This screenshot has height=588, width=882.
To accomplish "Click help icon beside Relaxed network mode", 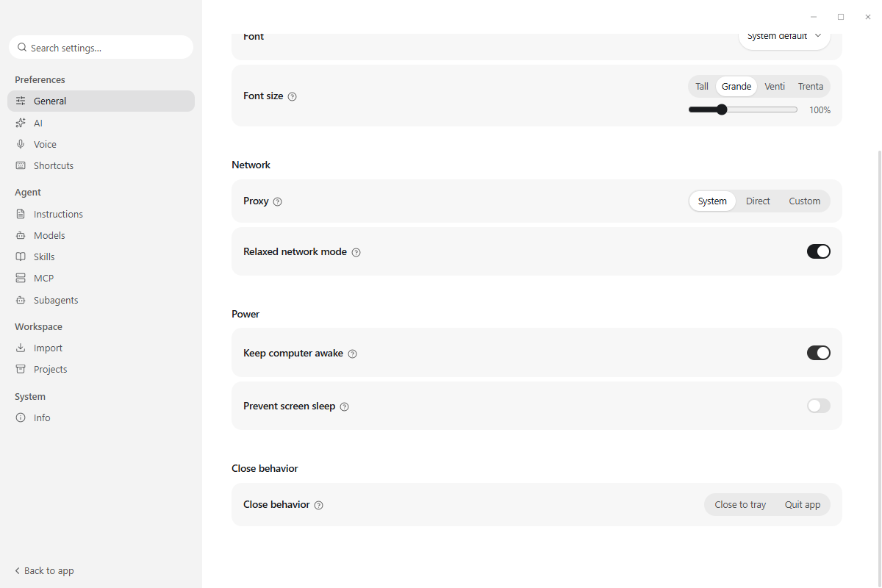I will pyautogui.click(x=356, y=252).
